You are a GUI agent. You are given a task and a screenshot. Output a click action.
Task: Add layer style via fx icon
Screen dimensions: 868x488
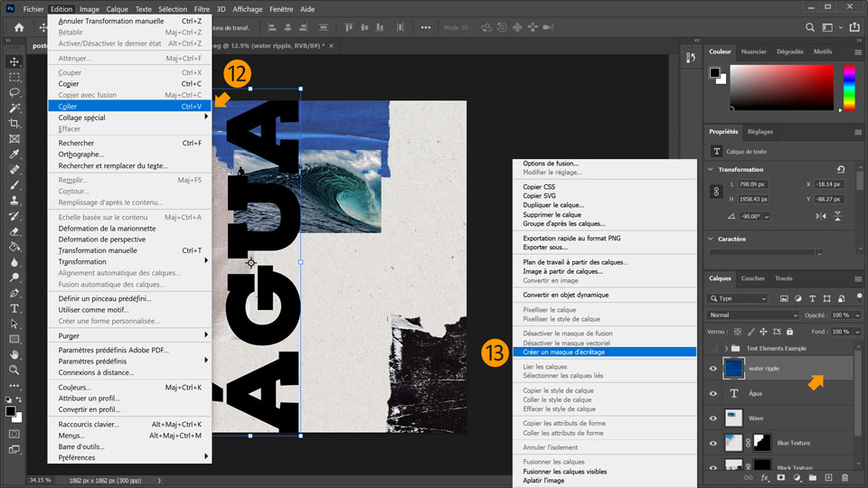(x=765, y=477)
